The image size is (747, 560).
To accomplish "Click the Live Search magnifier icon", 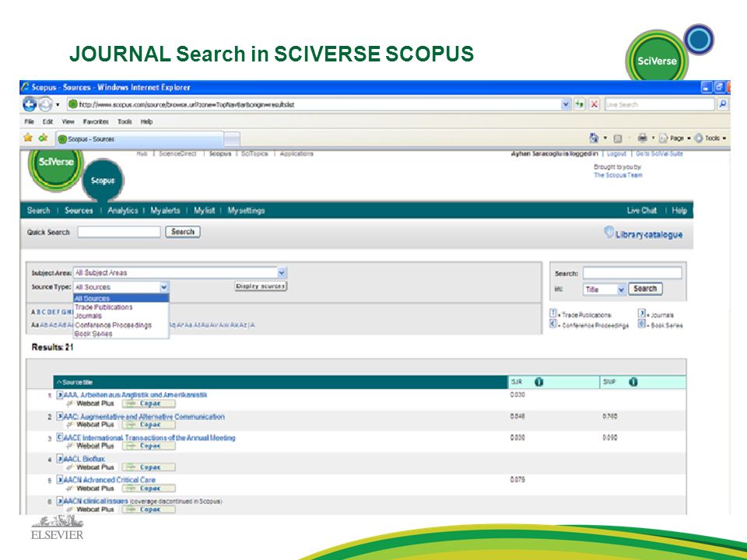I will tap(723, 104).
